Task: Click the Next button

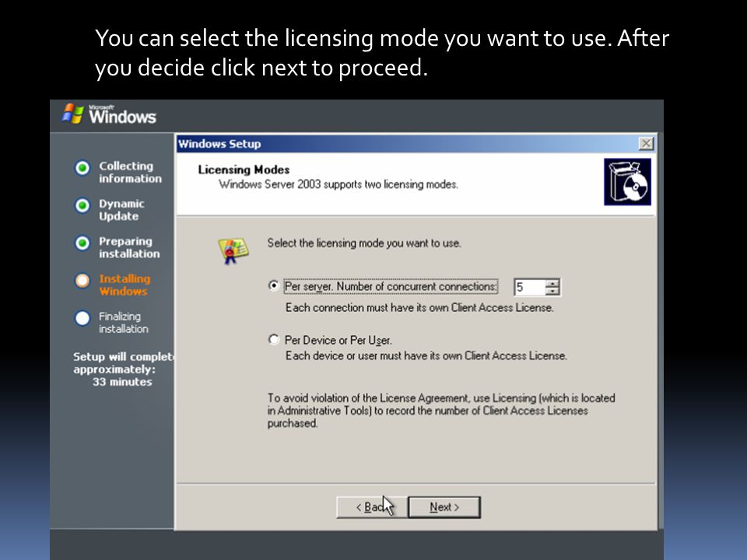Action: click(444, 507)
